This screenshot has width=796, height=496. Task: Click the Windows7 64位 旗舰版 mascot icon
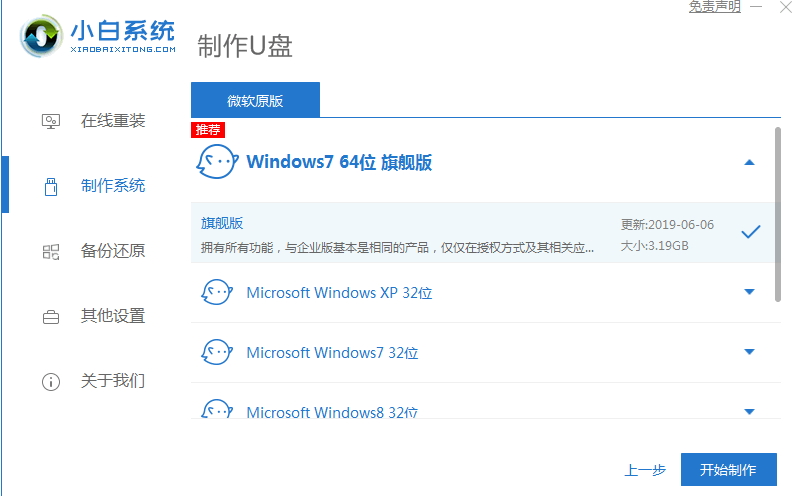[x=217, y=162]
